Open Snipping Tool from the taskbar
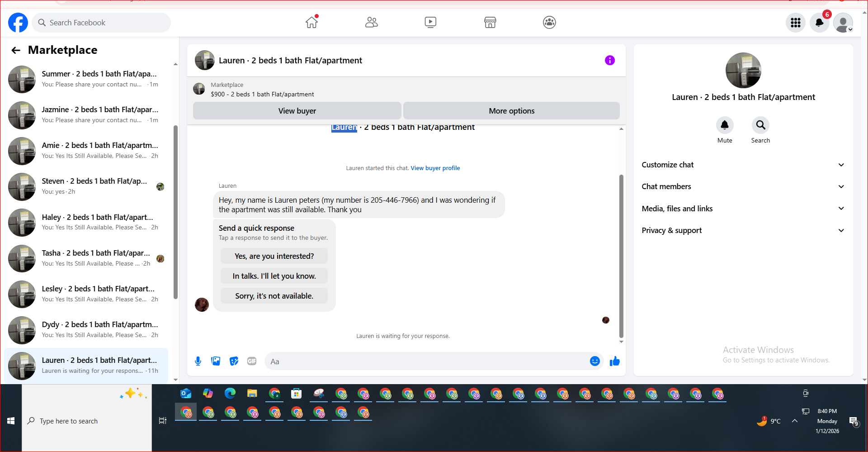Viewport: 868px width, 452px height. point(319,394)
